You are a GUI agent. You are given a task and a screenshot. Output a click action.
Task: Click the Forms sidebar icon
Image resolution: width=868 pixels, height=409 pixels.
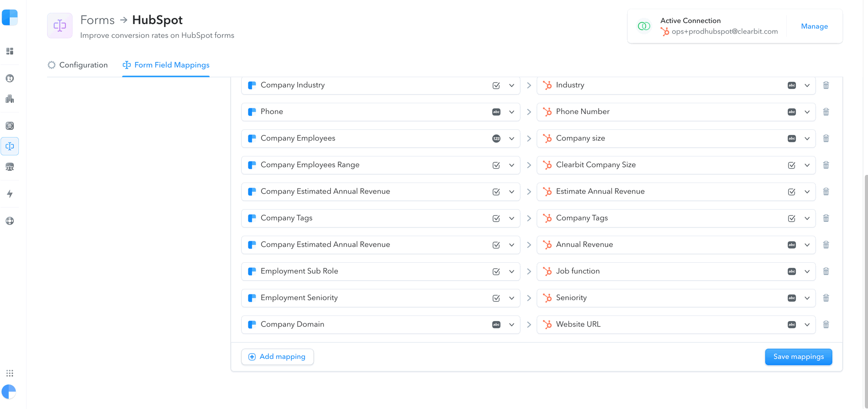tap(10, 146)
